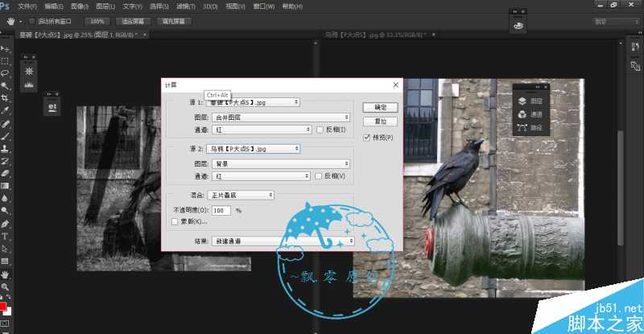Check source 1 invert box 反相(I)
The image size is (644, 334).
320,130
